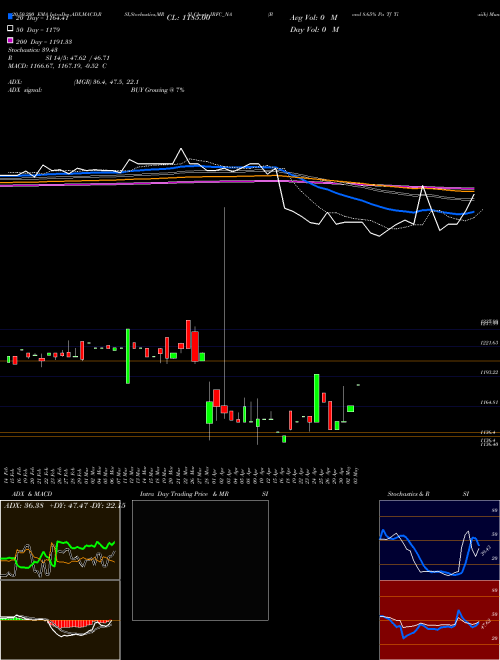Click the large green candle at 12 Mar
Image resolution: width=500 pixels, height=660 pixels.
point(128,356)
